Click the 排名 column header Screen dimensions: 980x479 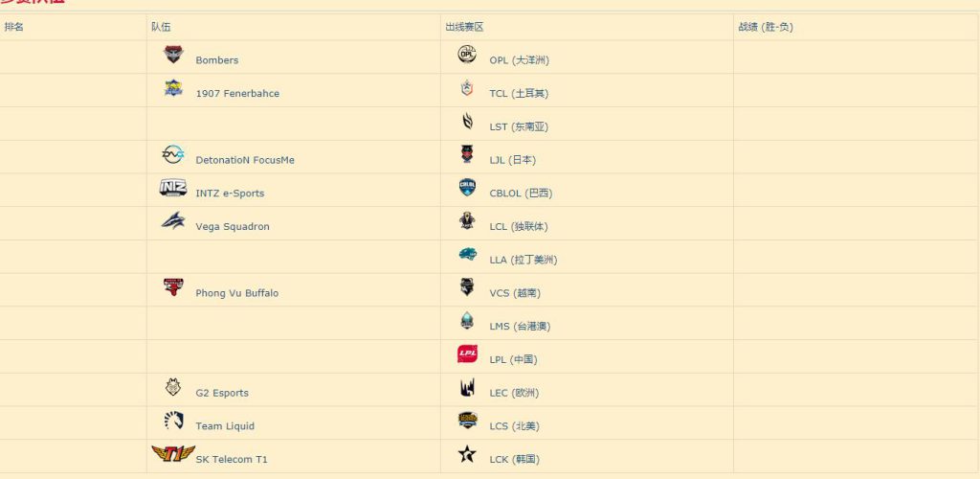(14, 27)
